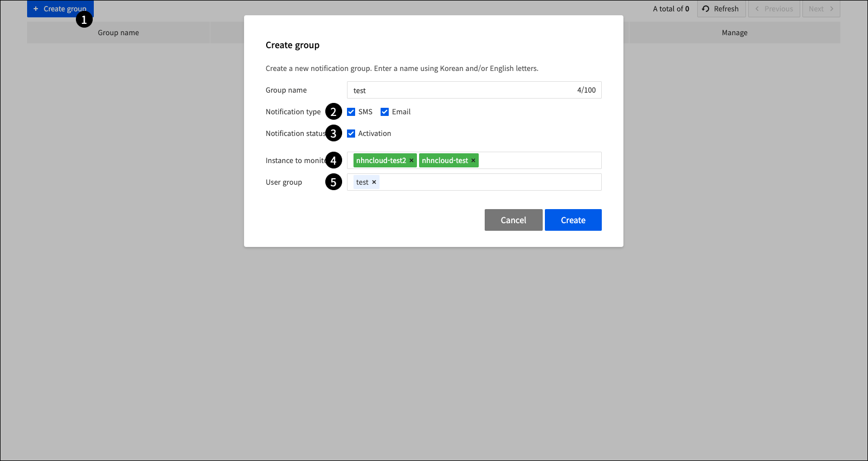
Task: Click the Create group dialog title
Action: (292, 45)
